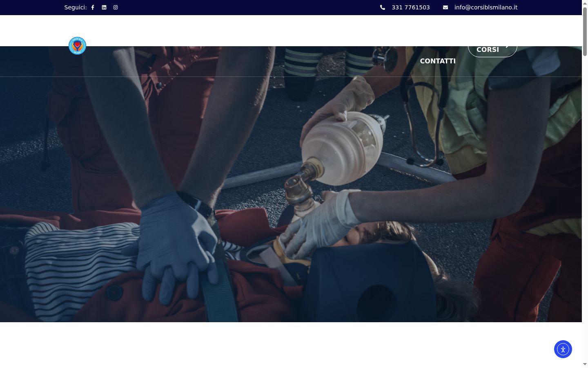Image resolution: width=588 pixels, height=368 pixels.
Task: Open the CONTATTI menu item
Action: pyautogui.click(x=438, y=61)
